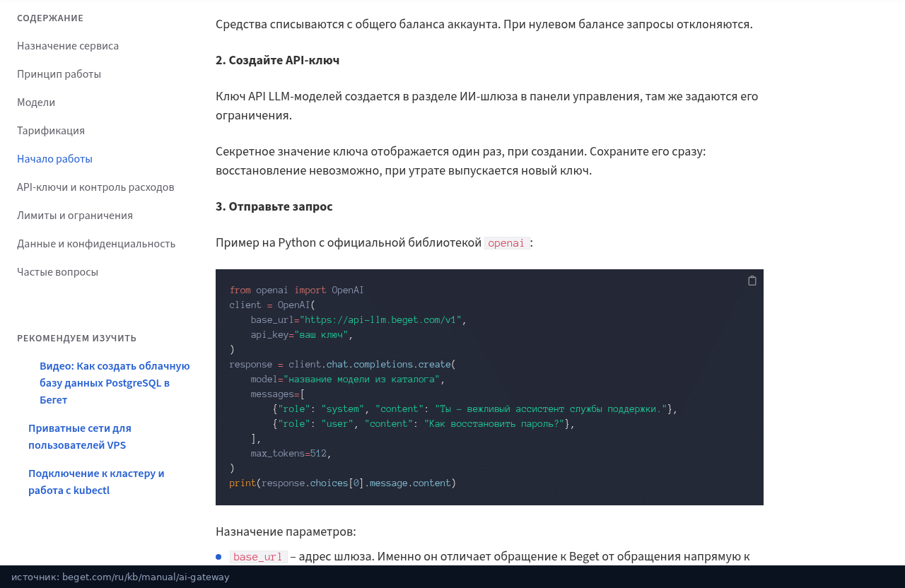This screenshot has width=905, height=588.
Task: Open the 'Назначение сервиса' section
Action: (68, 46)
